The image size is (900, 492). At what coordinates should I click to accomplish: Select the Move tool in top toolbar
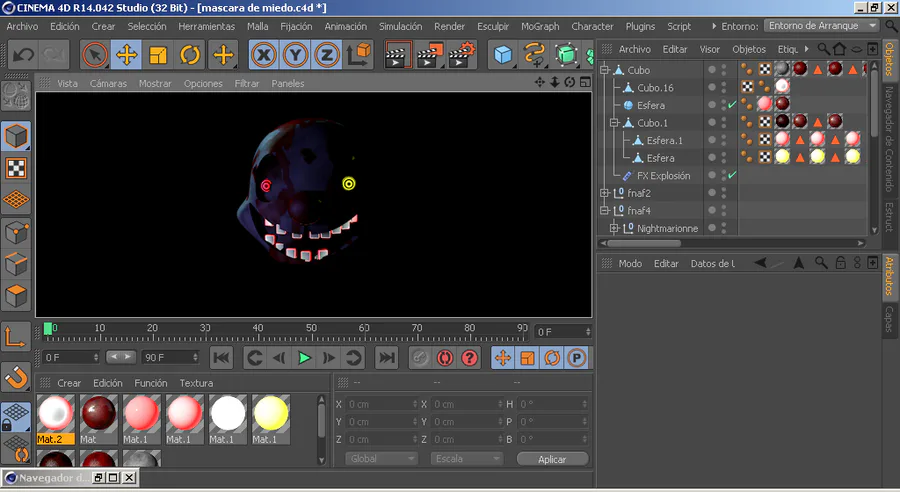click(126, 55)
